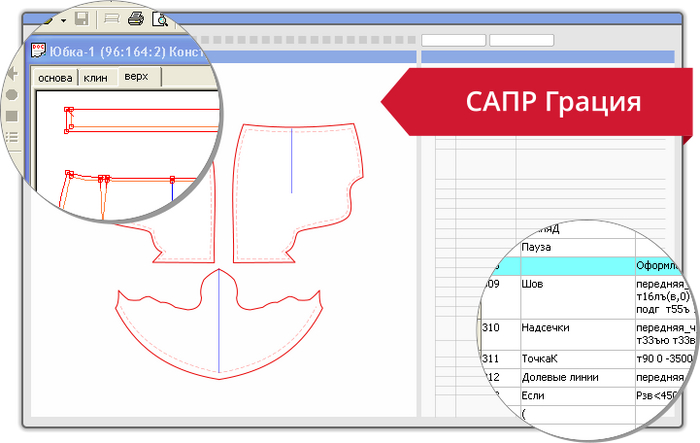Click the Print icon in toolbar

tap(136, 19)
